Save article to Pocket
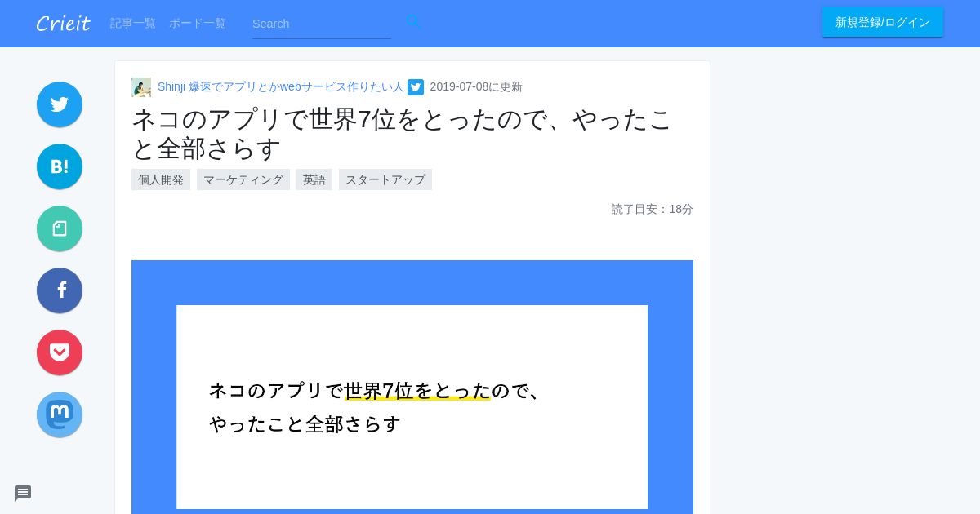Image resolution: width=980 pixels, height=514 pixels. pos(60,352)
